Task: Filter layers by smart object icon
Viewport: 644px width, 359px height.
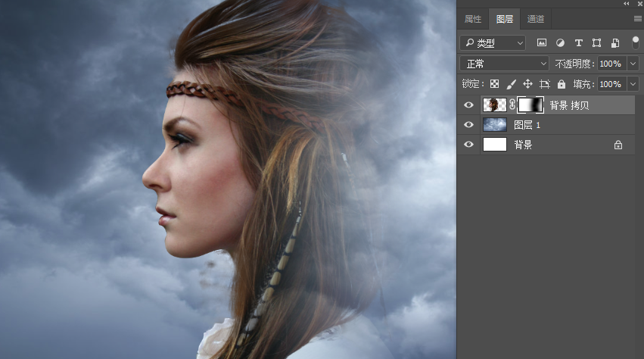Action: coord(615,43)
